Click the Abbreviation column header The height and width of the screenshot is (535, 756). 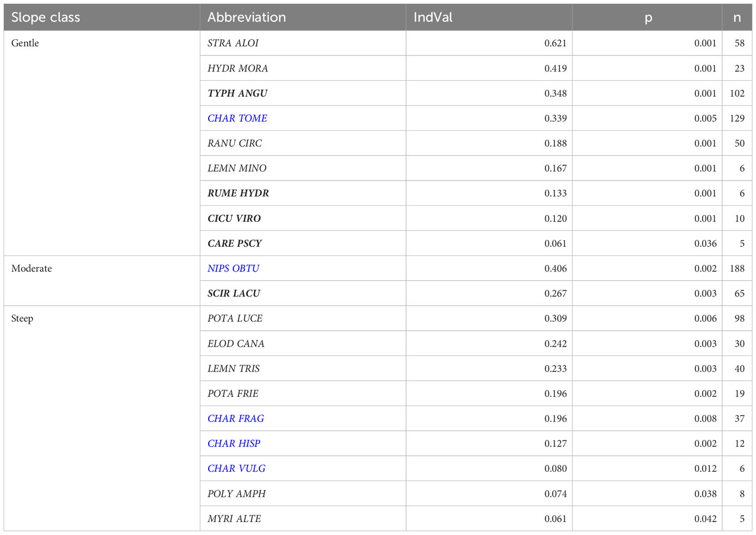[x=303, y=18]
